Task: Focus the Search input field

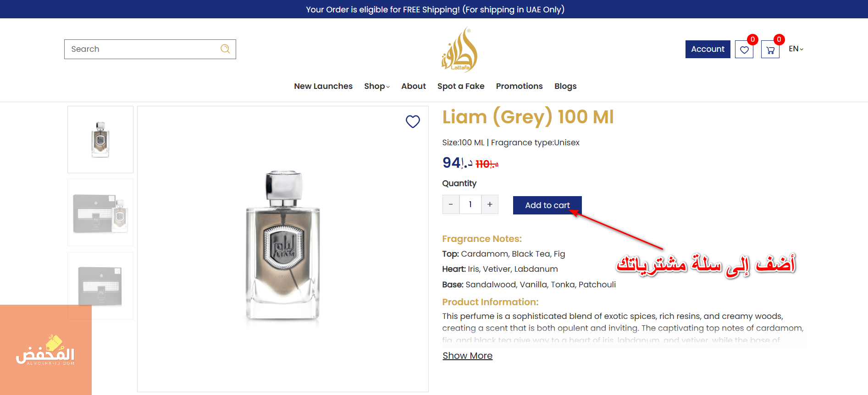Action: 142,49
